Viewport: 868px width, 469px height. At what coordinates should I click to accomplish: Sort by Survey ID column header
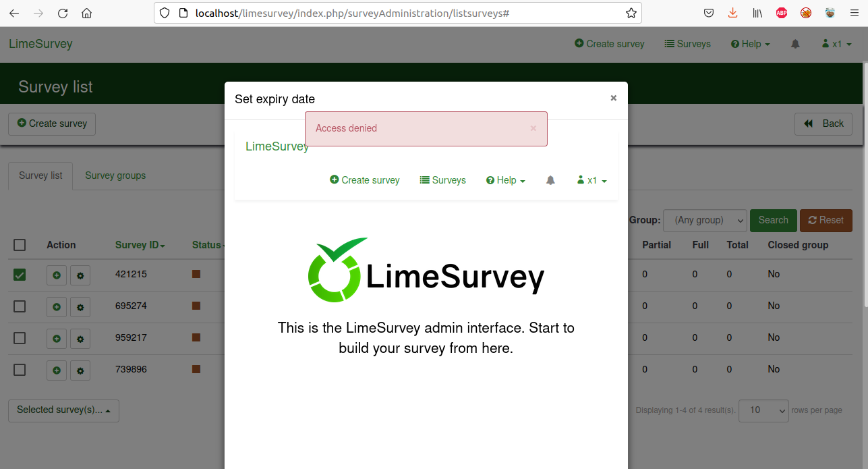pyautogui.click(x=140, y=245)
